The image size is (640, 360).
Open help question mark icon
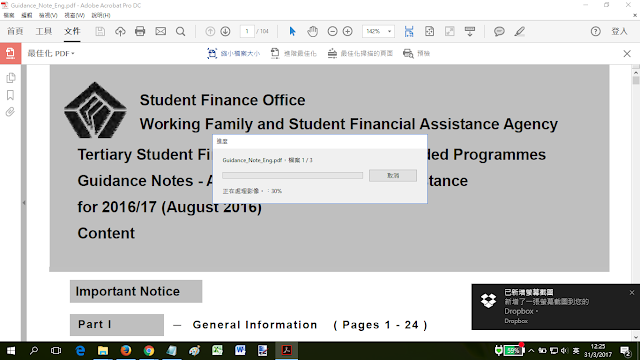pos(596,31)
